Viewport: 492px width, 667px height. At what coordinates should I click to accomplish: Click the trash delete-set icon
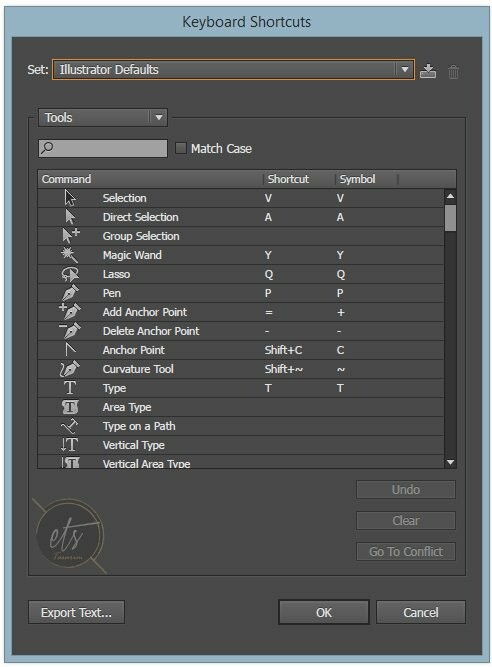(453, 71)
